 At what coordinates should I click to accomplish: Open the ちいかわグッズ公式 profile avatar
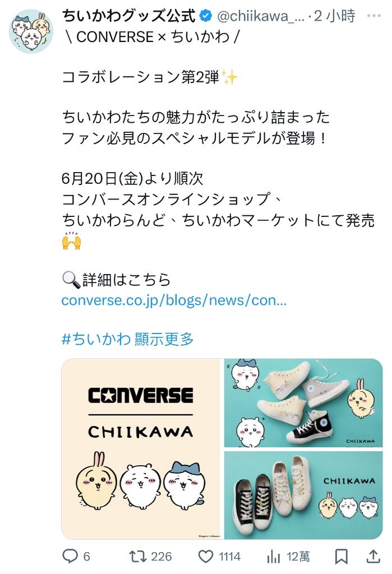(x=31, y=31)
